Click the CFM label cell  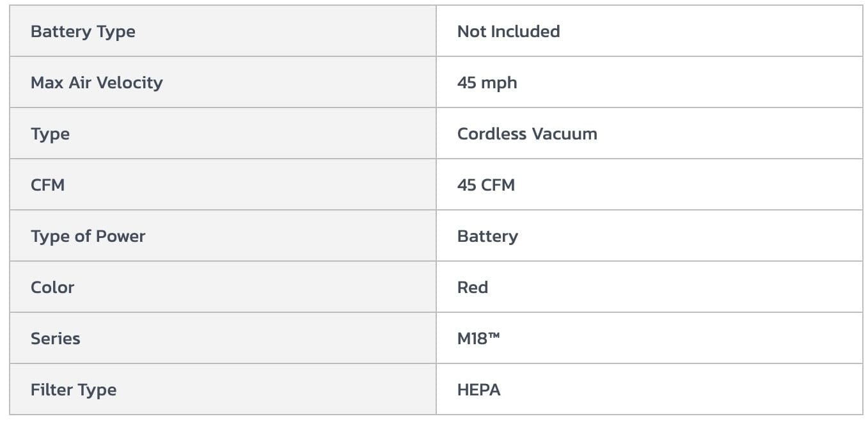[48, 185]
